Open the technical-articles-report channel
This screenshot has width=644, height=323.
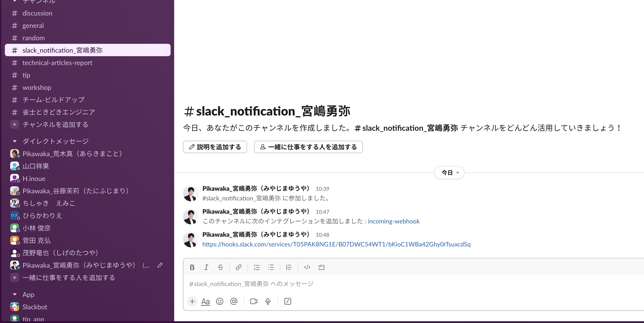(x=88, y=63)
